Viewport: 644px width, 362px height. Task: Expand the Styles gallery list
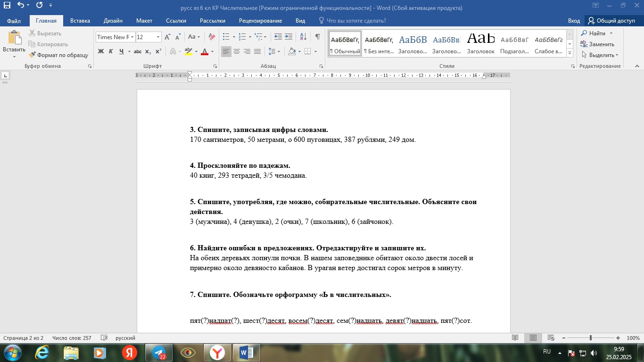click(x=570, y=53)
